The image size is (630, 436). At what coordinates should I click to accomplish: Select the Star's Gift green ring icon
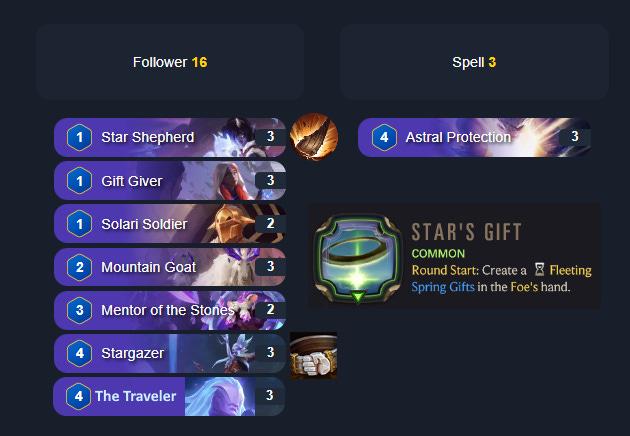(358, 258)
